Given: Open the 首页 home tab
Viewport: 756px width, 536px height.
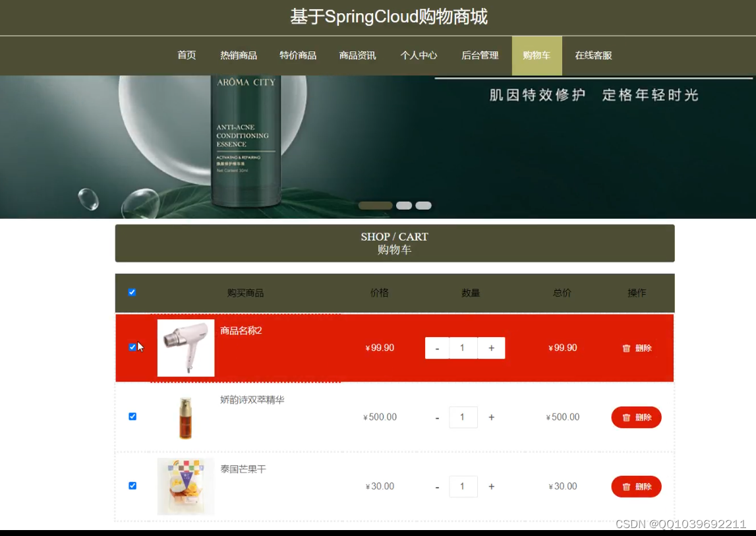Looking at the screenshot, I should tap(187, 55).
